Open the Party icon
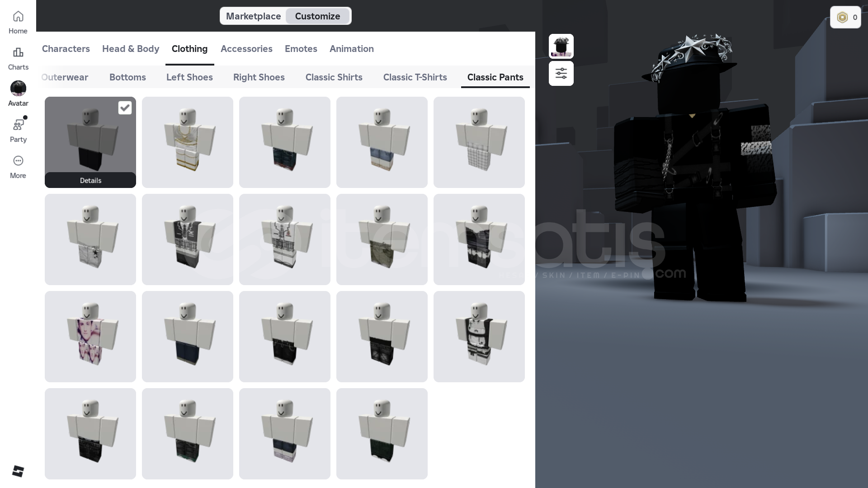The height and width of the screenshot is (488, 868). (x=18, y=125)
